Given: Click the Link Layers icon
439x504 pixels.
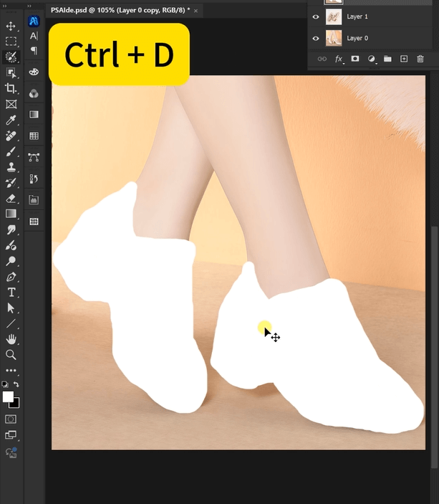Looking at the screenshot, I should (322, 59).
